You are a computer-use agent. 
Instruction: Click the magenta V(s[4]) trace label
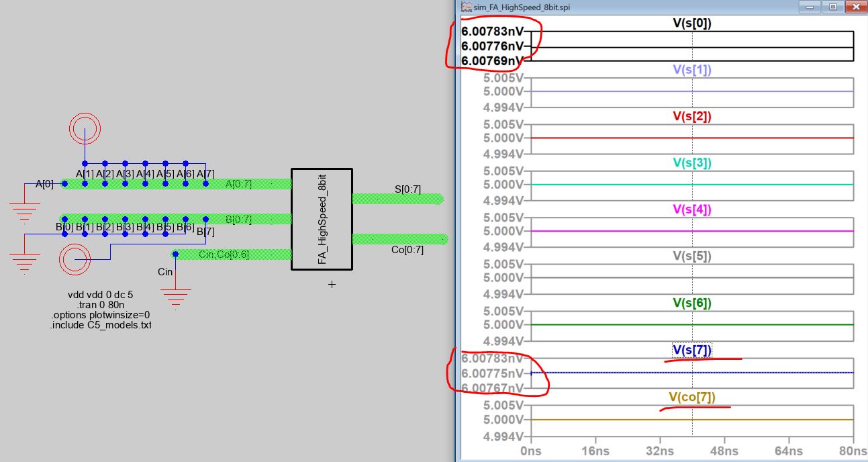coord(691,210)
